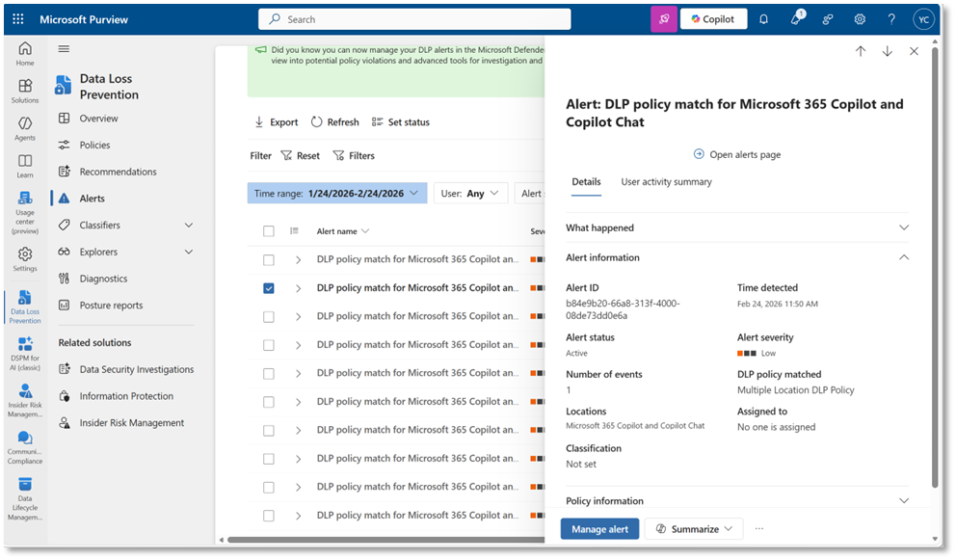Click the column customize list icon
This screenshot has height=560, width=956.
pos(294,230)
